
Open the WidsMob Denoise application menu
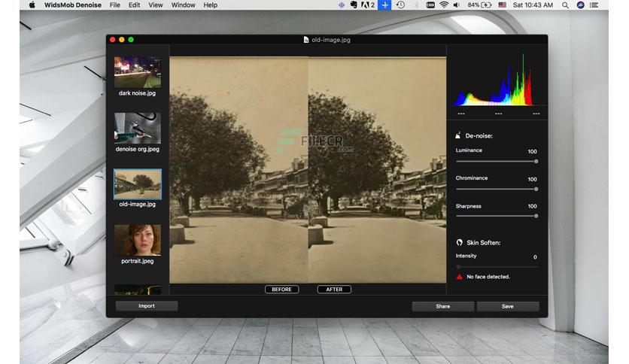pyautogui.click(x=73, y=5)
